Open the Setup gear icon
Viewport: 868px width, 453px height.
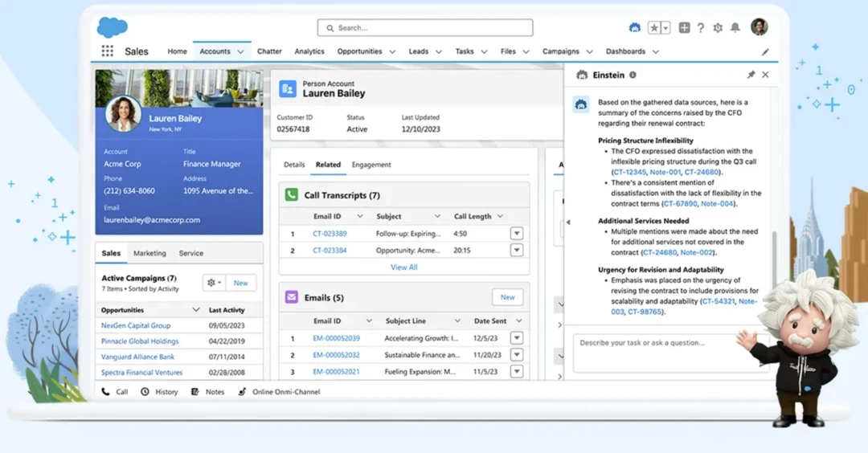click(718, 27)
